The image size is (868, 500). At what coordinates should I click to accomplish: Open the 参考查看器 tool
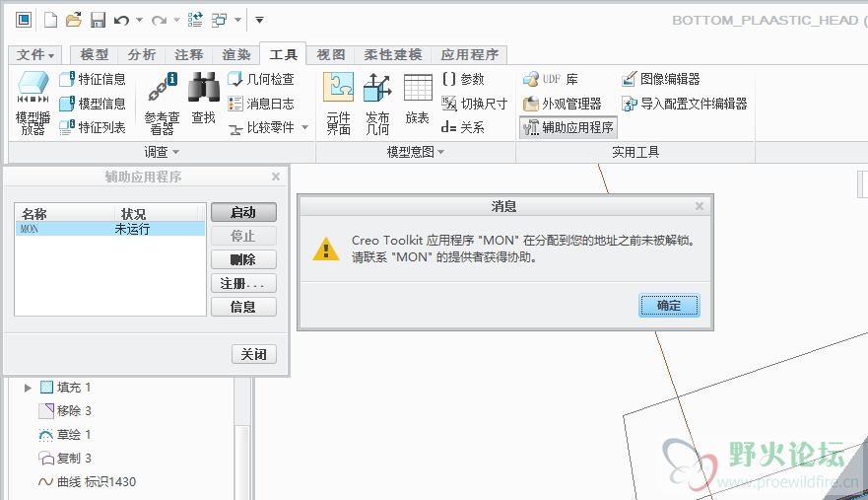point(163,104)
